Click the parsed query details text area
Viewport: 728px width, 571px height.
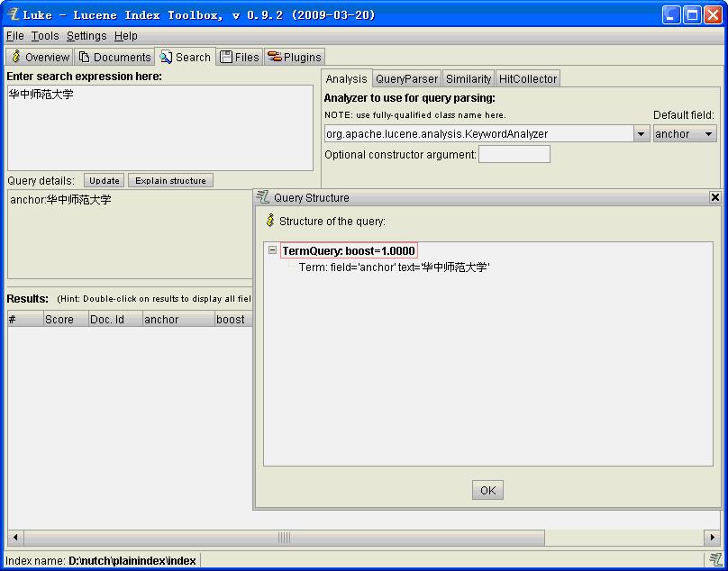click(x=130, y=233)
